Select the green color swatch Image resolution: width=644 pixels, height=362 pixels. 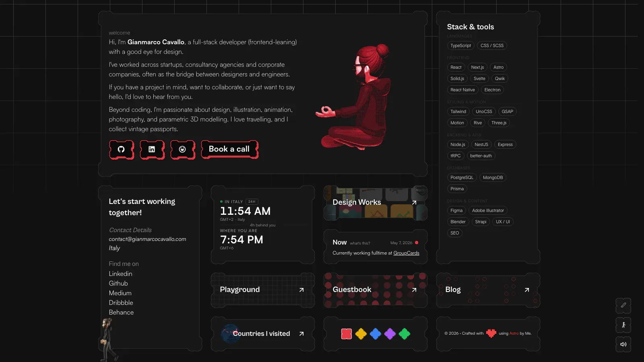pos(405,334)
